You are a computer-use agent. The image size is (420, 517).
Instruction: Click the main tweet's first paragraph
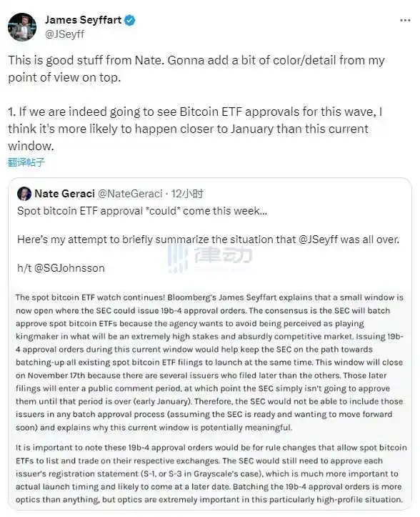click(x=196, y=69)
